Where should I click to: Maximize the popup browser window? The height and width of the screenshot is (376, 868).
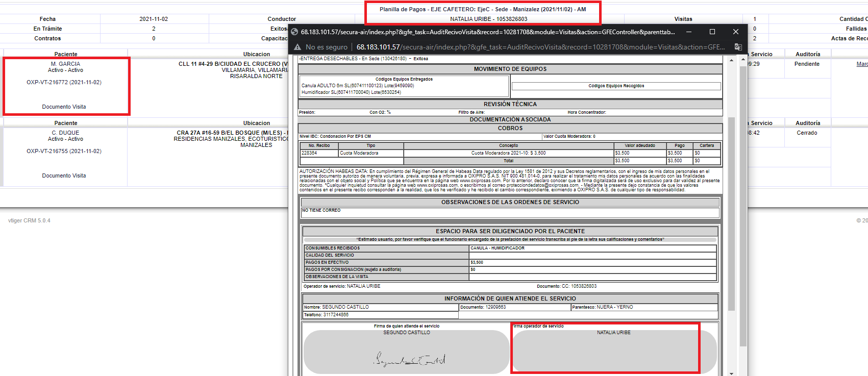click(712, 32)
